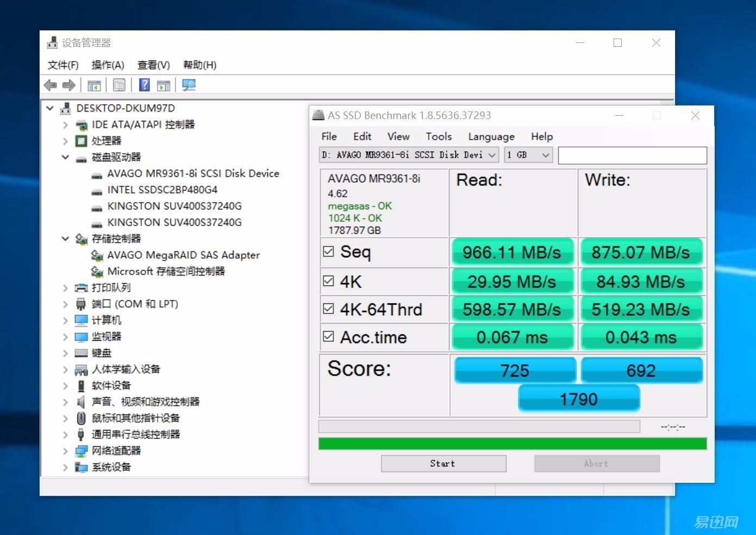
Task: Select the AVAGO MegaRAID SAS Adapter icon
Action: tap(97, 255)
